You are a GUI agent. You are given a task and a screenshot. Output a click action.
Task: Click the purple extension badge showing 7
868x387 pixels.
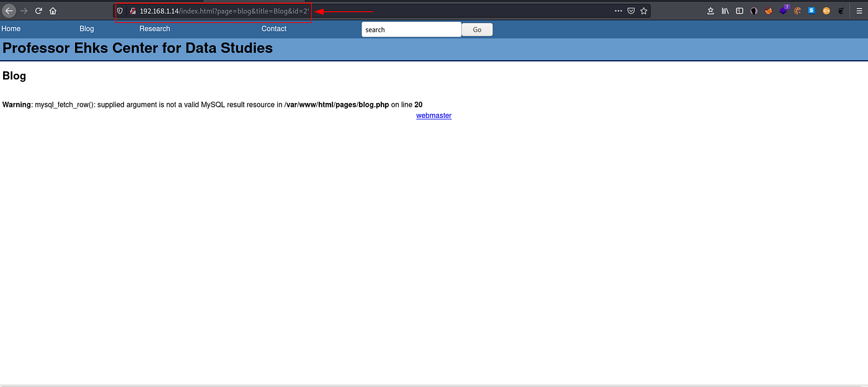tap(783, 11)
